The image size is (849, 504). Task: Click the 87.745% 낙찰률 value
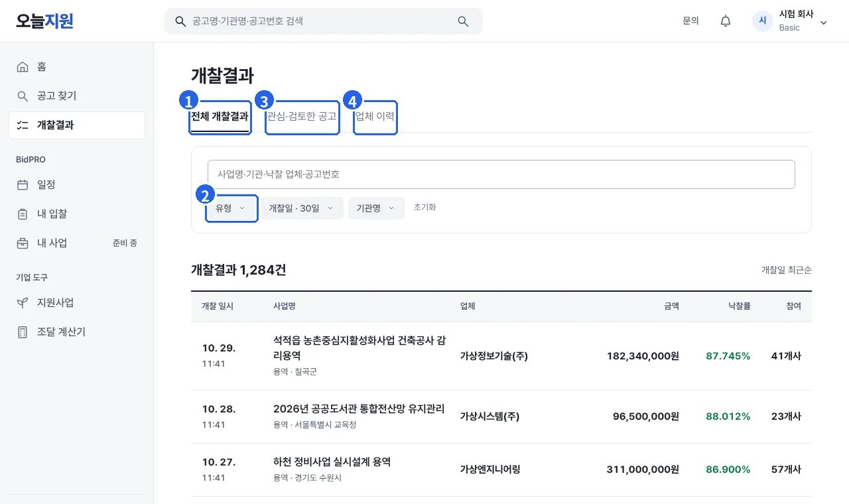click(728, 356)
